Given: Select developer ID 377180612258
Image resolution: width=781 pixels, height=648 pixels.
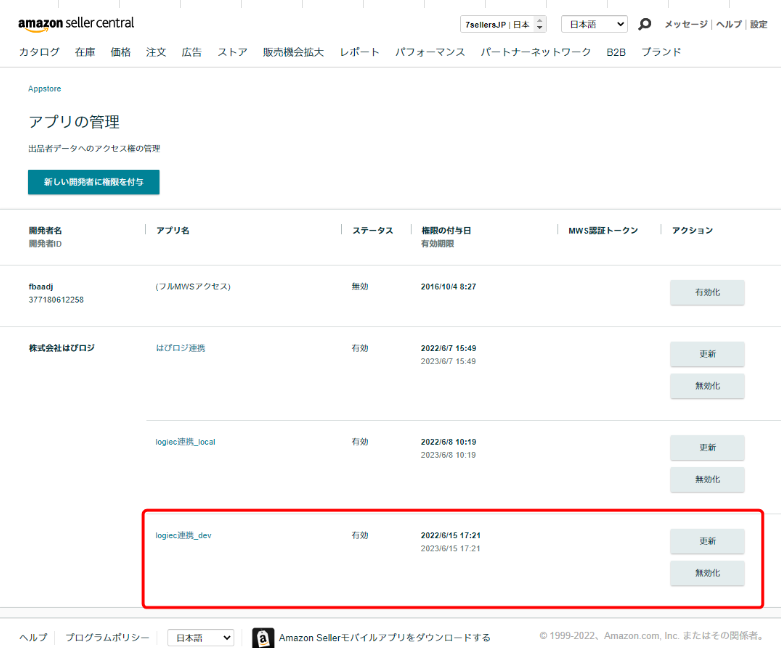Looking at the screenshot, I should click(56, 300).
